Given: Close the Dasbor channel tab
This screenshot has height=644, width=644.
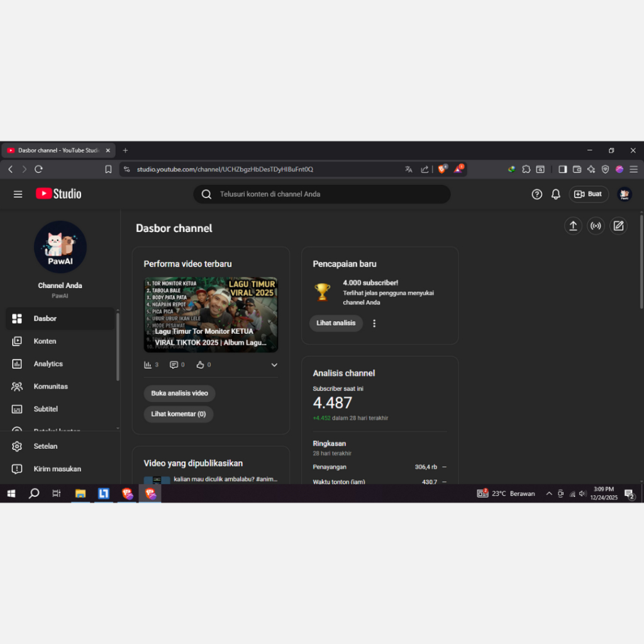Looking at the screenshot, I should tap(108, 150).
